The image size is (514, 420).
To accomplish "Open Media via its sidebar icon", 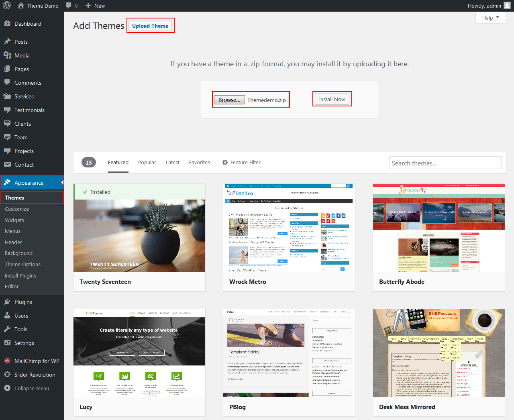I will [7, 55].
